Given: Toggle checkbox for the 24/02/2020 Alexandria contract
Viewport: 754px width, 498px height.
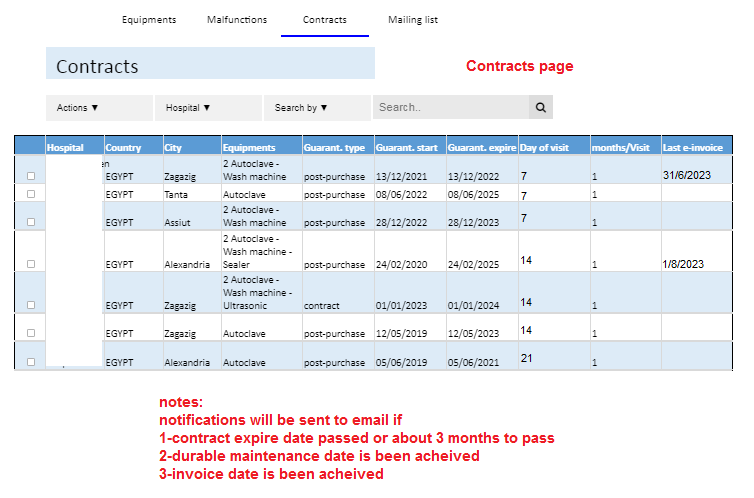Looking at the screenshot, I should click(31, 264).
